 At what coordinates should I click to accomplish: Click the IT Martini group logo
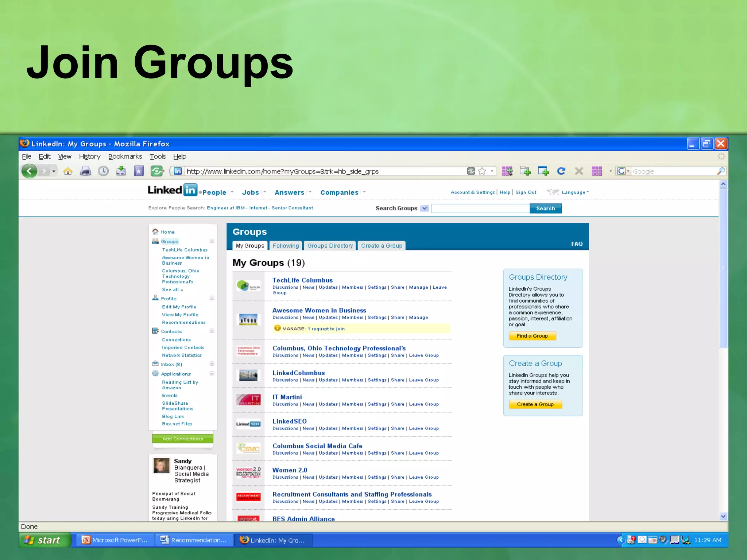coord(248,400)
